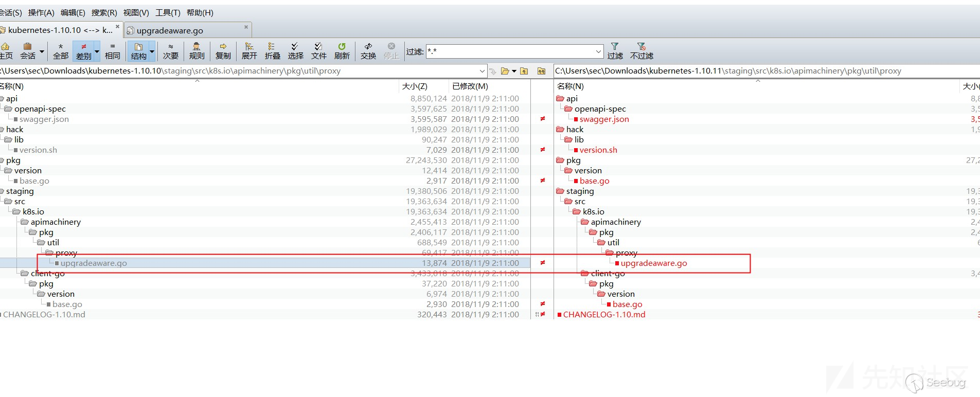This screenshot has height=397, width=980.
Task: Open the dropdown arrow beside 差别
Action: click(97, 51)
